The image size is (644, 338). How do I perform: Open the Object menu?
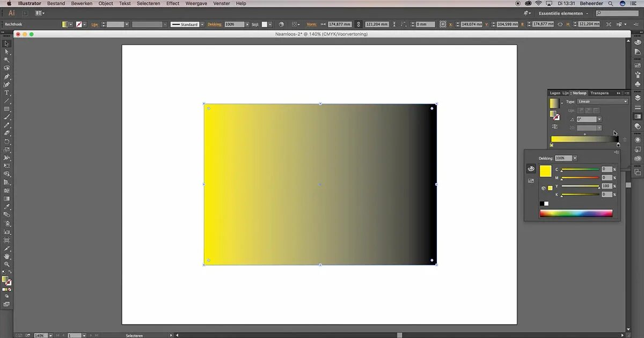tap(106, 3)
